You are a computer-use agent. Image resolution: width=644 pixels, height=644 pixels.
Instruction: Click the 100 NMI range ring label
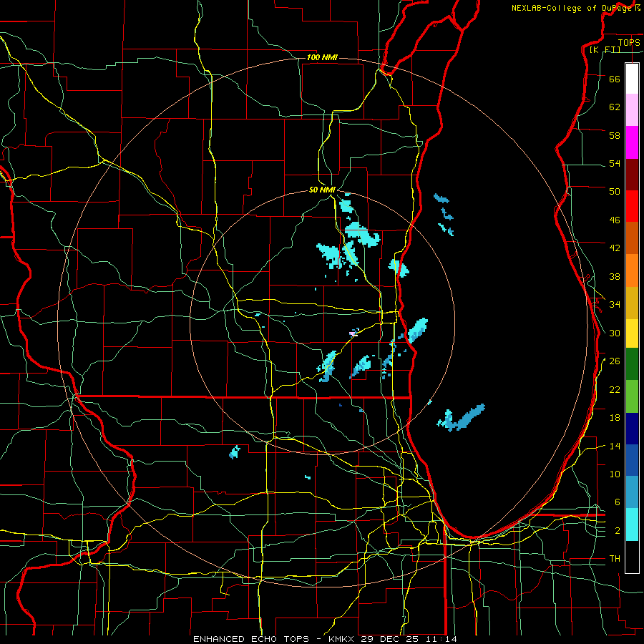tap(322, 57)
